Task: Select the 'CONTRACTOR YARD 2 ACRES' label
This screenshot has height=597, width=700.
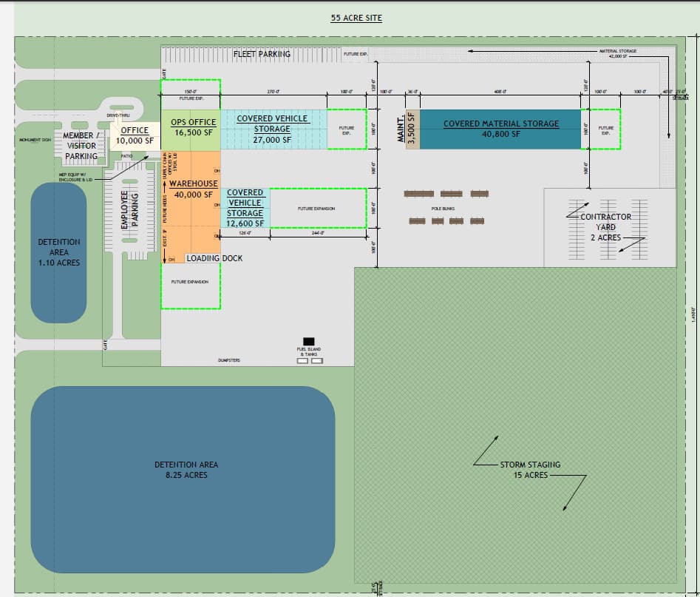Action: point(606,227)
